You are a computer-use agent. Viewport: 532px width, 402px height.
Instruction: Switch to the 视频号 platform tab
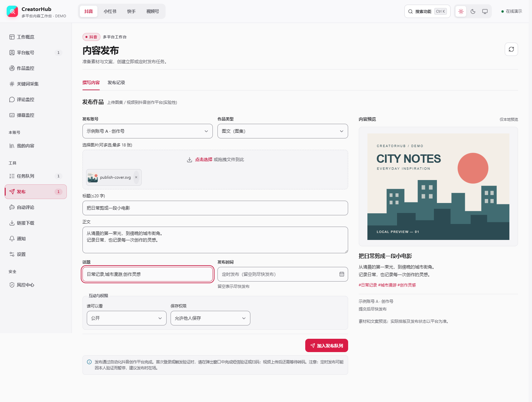coord(153,11)
